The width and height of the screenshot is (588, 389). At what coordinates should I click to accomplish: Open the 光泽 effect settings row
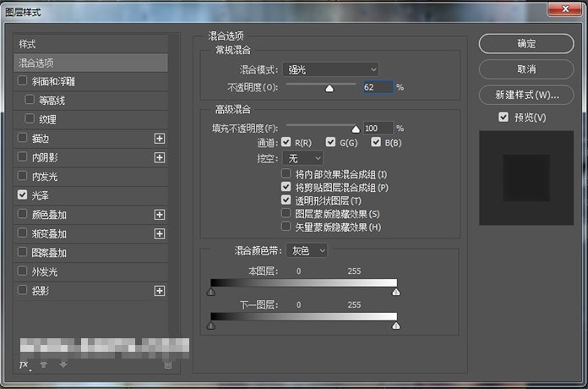(90, 195)
